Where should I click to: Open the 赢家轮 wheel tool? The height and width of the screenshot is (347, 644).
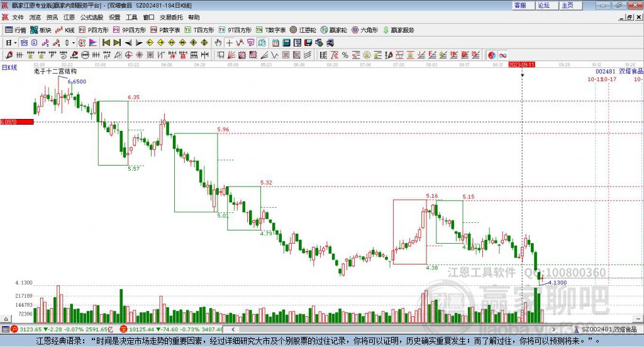pyautogui.click(x=334, y=30)
